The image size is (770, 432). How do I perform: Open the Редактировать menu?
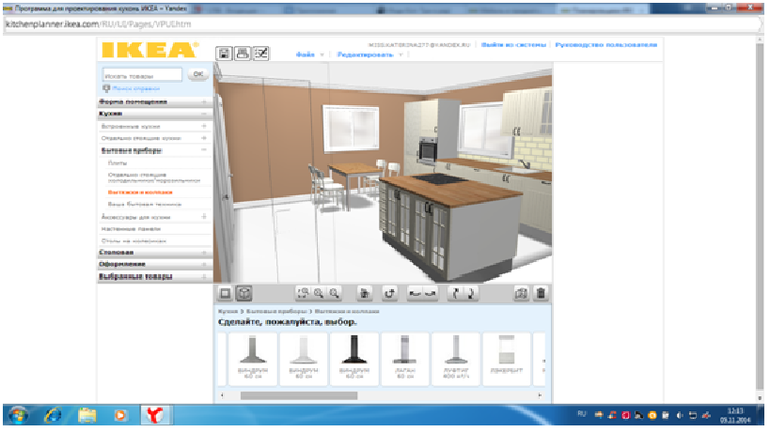367,54
